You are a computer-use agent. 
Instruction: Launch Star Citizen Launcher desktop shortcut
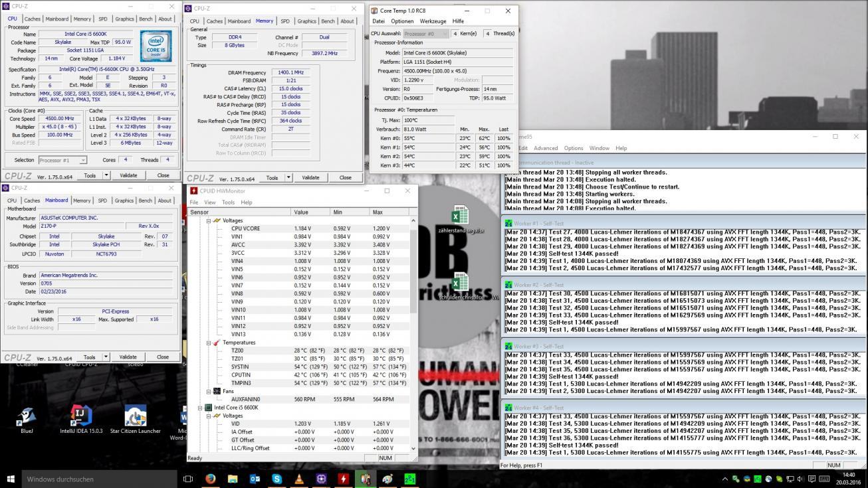136,420
